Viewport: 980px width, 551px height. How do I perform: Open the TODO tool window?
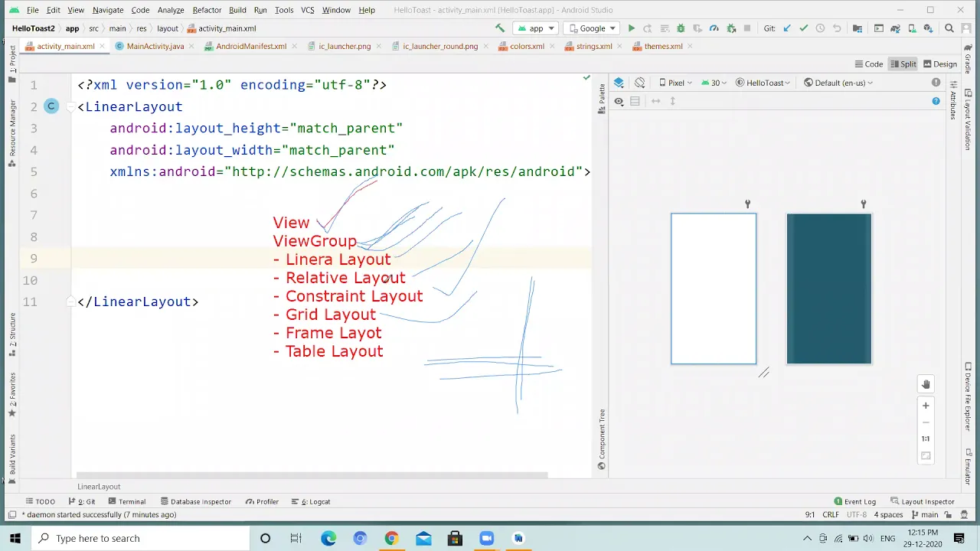pyautogui.click(x=40, y=502)
